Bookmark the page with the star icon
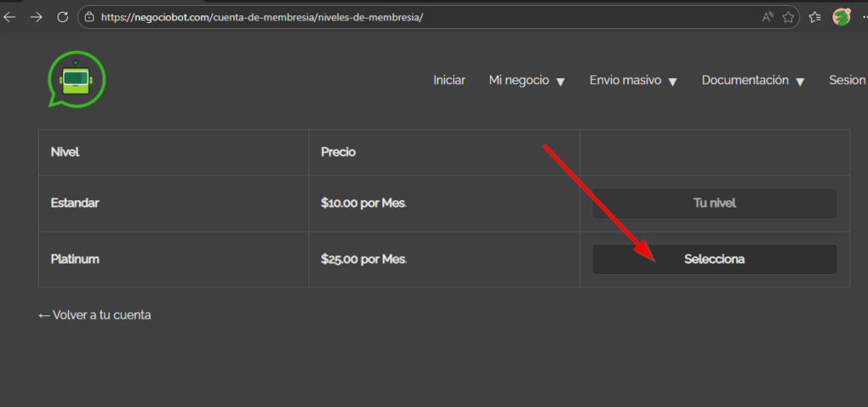This screenshot has width=868, height=407. [788, 17]
